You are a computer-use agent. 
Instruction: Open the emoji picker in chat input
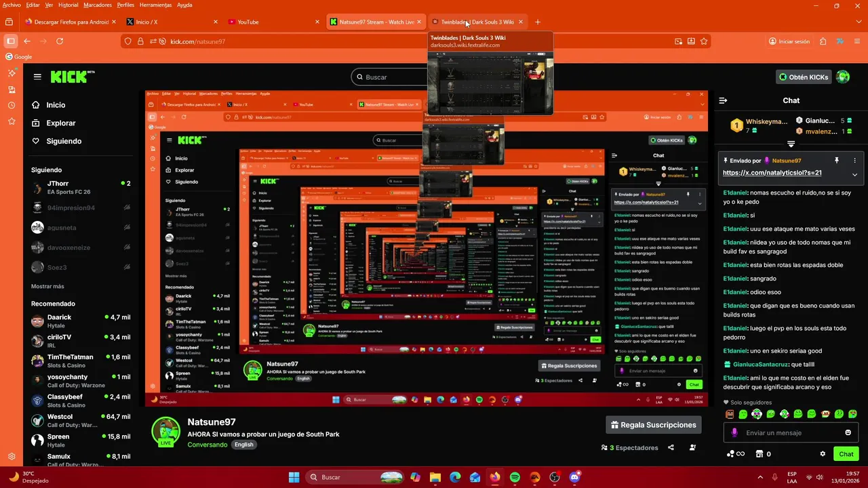pyautogui.click(x=848, y=432)
